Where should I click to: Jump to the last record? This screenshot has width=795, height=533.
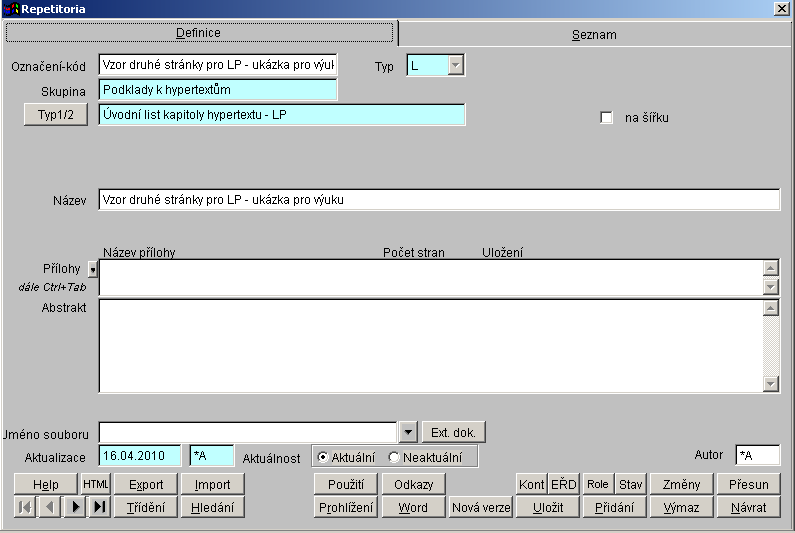point(99,507)
